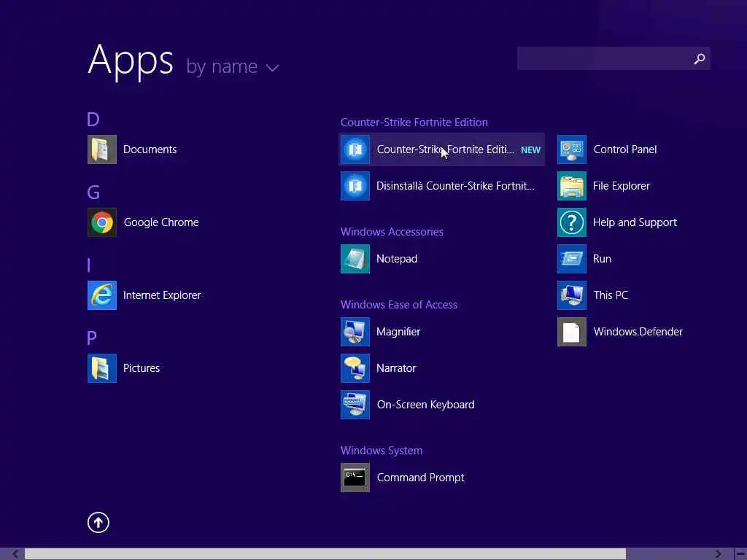The height and width of the screenshot is (560, 747).
Task: Open the File Explorer icon
Action: 572,186
